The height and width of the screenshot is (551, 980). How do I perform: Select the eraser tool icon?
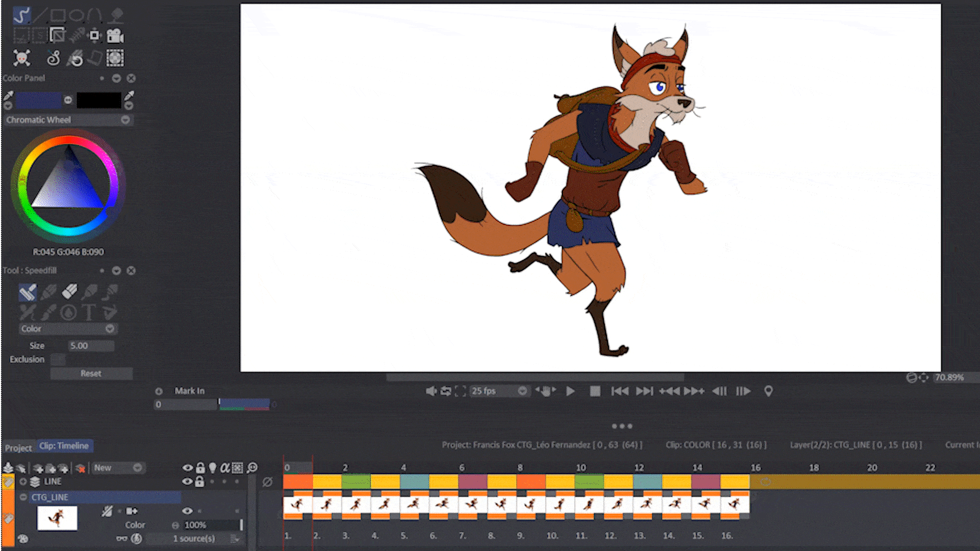[69, 291]
